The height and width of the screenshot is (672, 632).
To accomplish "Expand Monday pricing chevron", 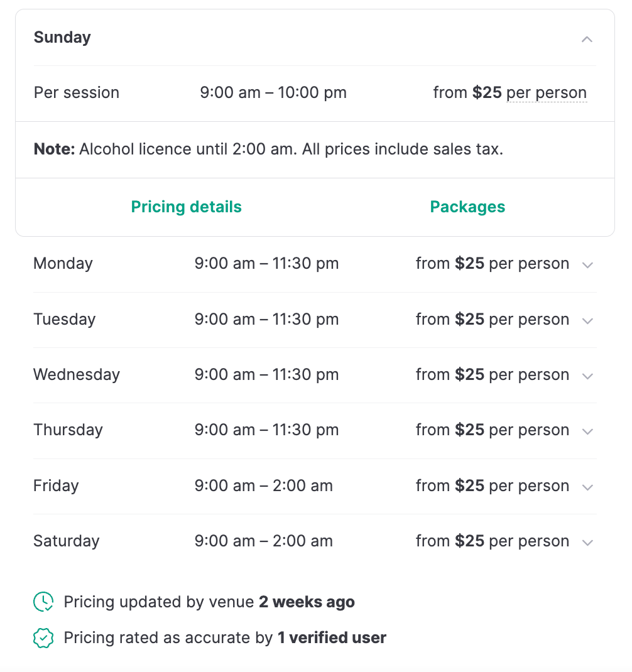I will tap(587, 265).
